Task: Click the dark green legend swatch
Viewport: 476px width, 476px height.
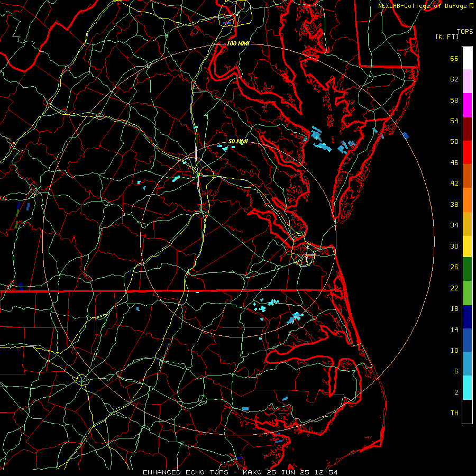Action: (467, 269)
